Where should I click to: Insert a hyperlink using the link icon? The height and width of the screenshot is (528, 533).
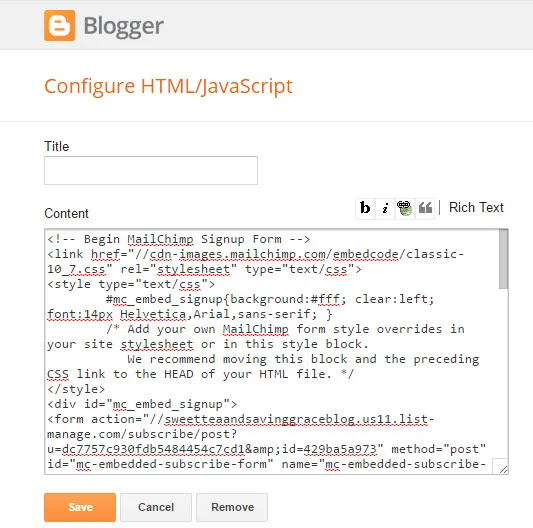404,208
